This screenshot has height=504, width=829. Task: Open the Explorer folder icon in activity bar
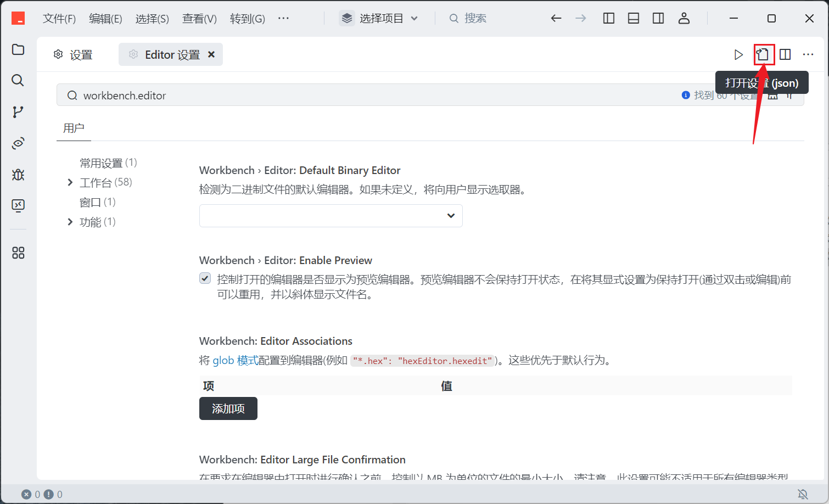18,49
